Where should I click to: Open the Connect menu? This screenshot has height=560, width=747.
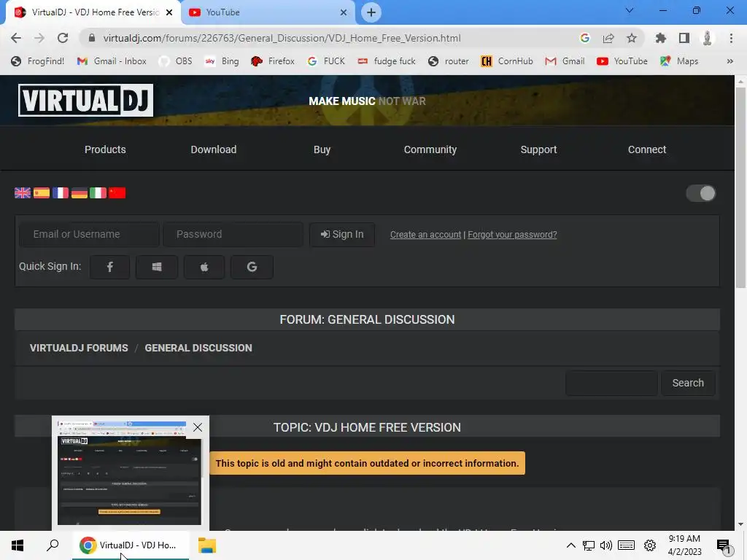click(x=647, y=149)
